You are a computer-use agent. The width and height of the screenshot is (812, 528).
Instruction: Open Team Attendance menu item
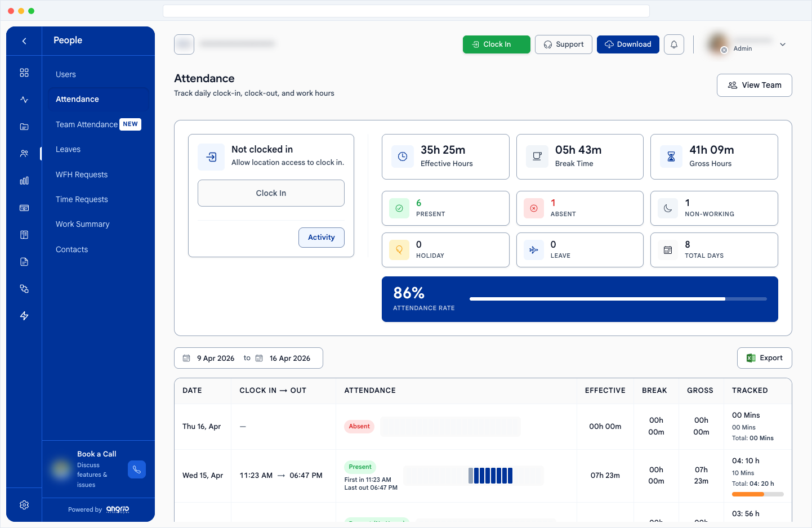[87, 124]
